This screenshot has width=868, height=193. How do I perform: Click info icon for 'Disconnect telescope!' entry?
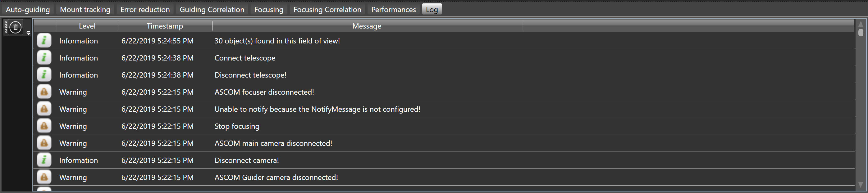pyautogui.click(x=44, y=75)
